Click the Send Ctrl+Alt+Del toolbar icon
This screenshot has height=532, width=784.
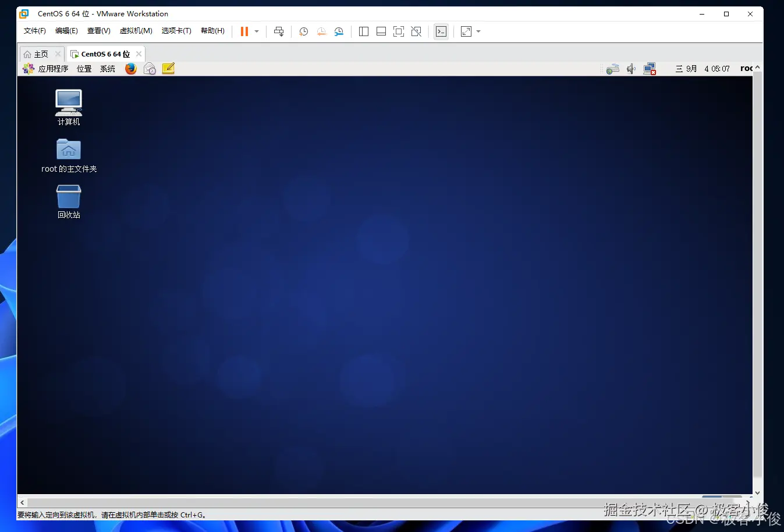[279, 31]
